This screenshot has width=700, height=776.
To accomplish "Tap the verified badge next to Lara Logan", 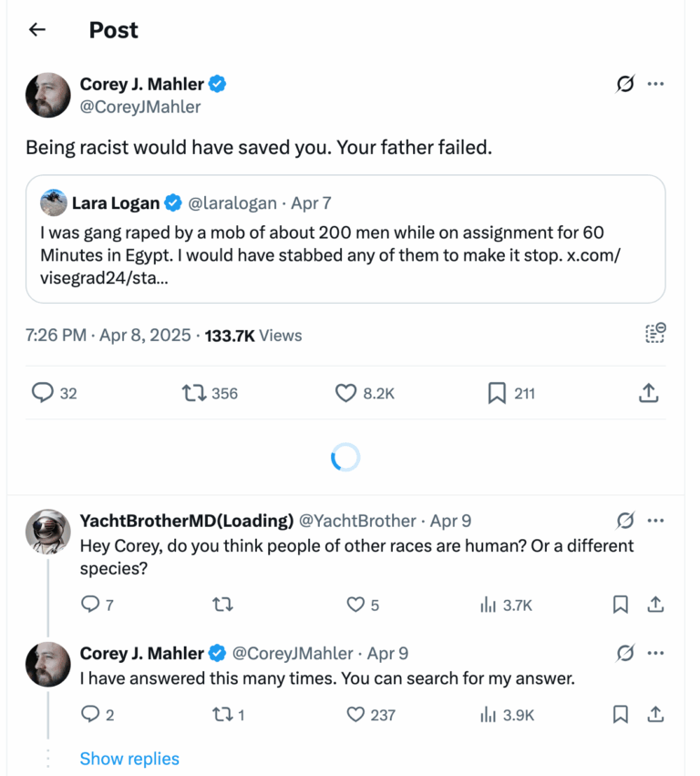I will click(x=172, y=202).
